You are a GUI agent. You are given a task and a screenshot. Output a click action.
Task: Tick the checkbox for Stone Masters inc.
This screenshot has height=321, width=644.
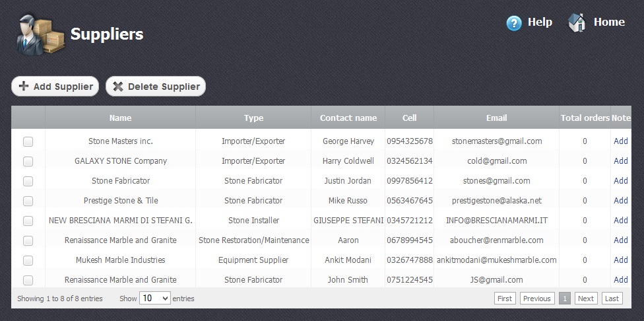click(28, 141)
